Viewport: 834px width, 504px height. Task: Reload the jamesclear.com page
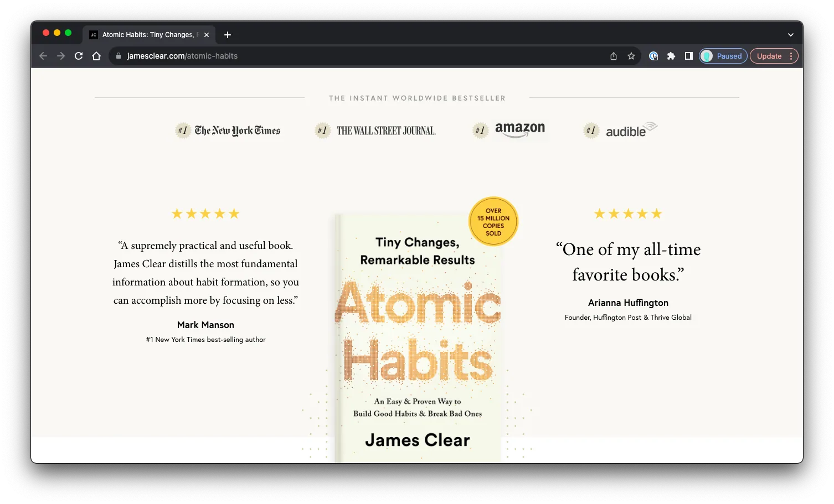tap(79, 56)
